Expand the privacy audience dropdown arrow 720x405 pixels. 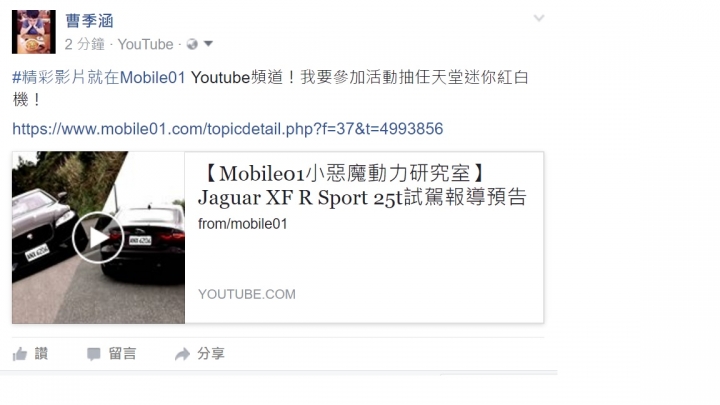[x=208, y=44]
